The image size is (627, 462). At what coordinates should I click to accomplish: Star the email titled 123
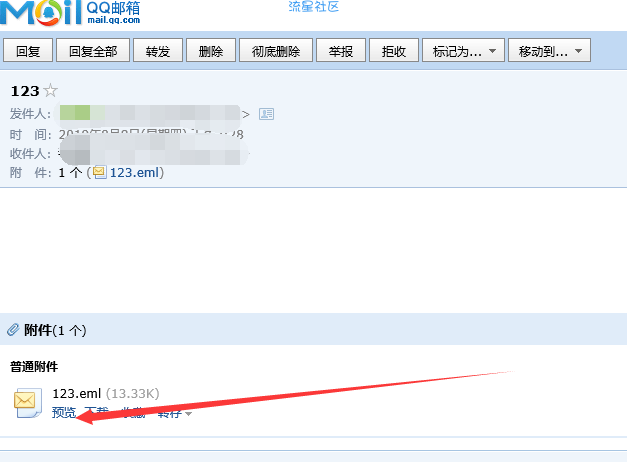pos(50,90)
